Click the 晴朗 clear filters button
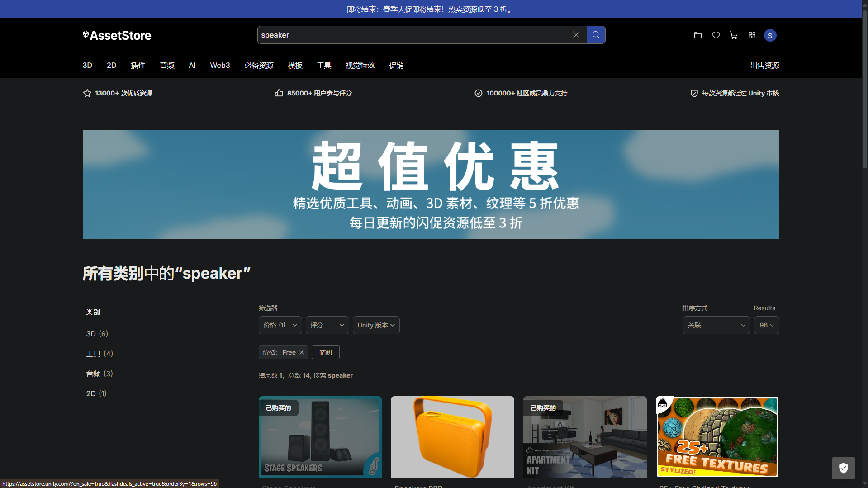This screenshot has height=488, width=868. [325, 352]
